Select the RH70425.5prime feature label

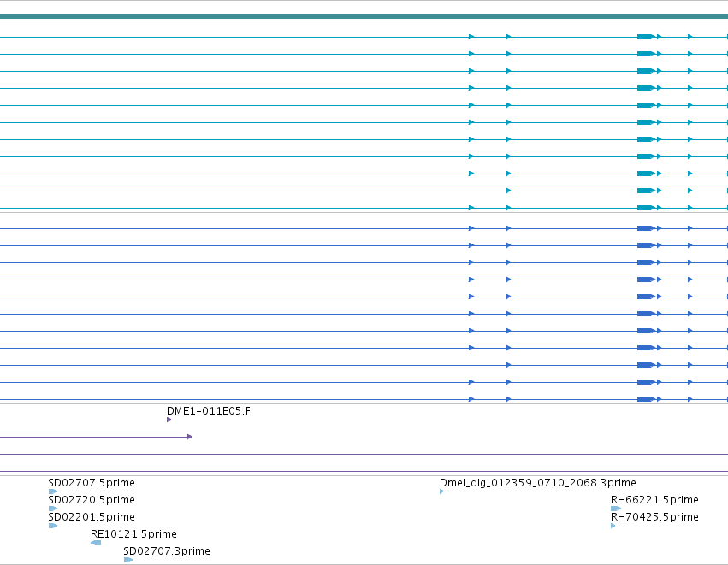(x=654, y=517)
